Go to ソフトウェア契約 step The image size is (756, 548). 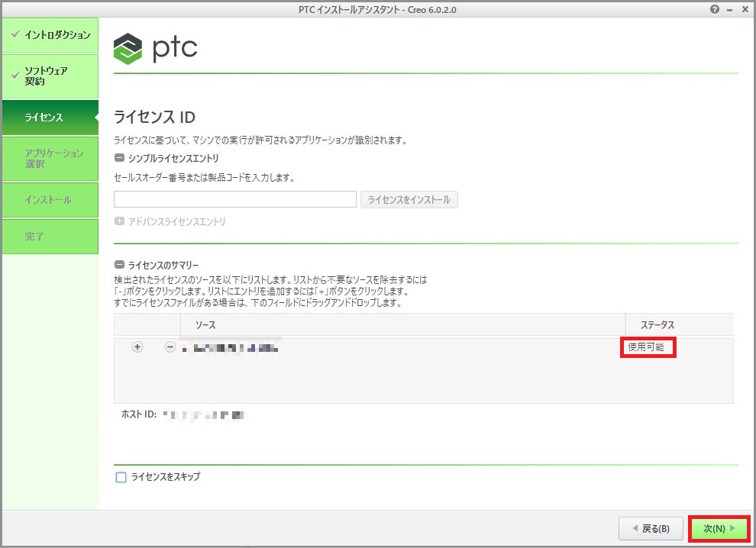[x=50, y=76]
